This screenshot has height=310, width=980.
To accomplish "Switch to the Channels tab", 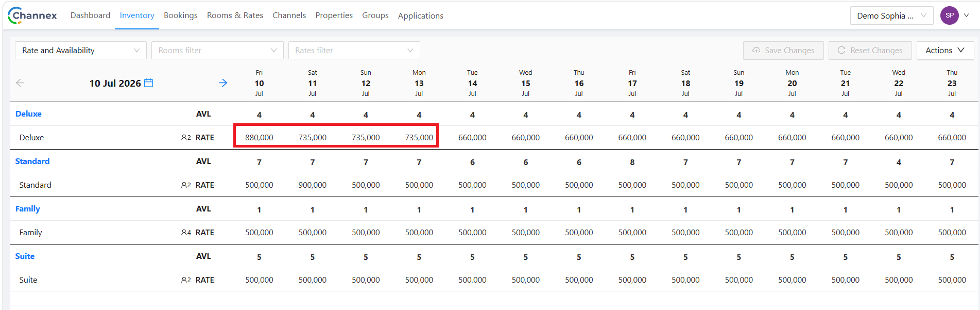I will coord(289,15).
